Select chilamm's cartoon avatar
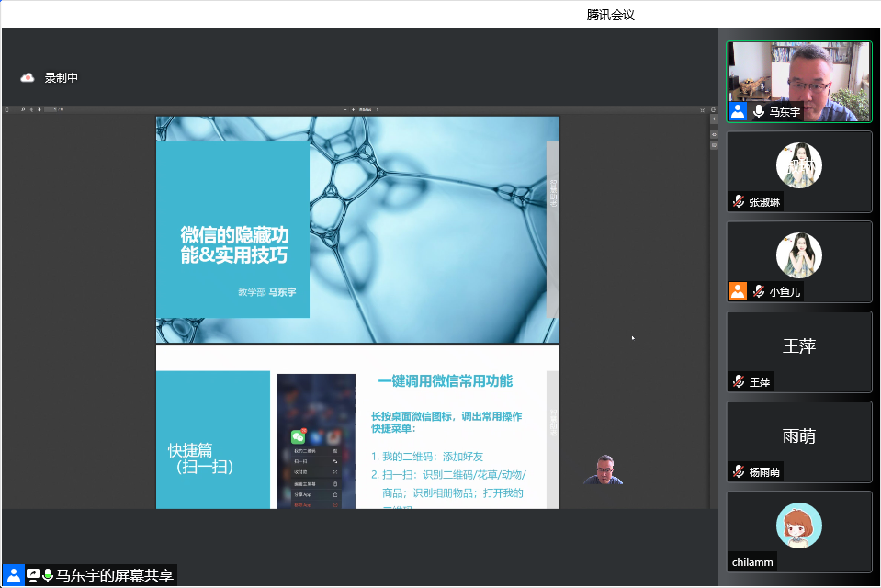This screenshot has height=588, width=881. click(799, 525)
